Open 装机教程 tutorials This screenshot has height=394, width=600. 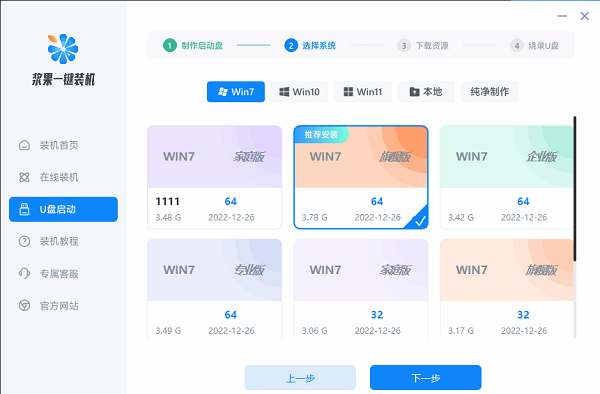pos(64,241)
